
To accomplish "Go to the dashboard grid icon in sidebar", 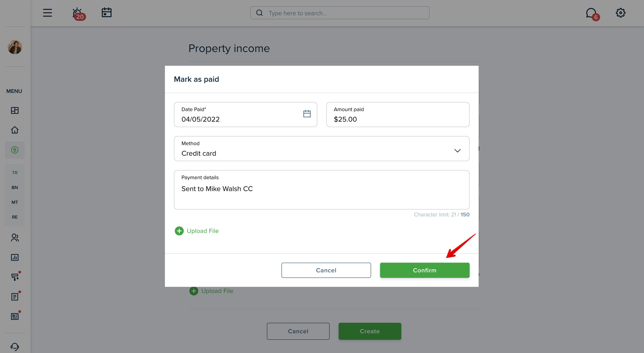I will (x=15, y=110).
